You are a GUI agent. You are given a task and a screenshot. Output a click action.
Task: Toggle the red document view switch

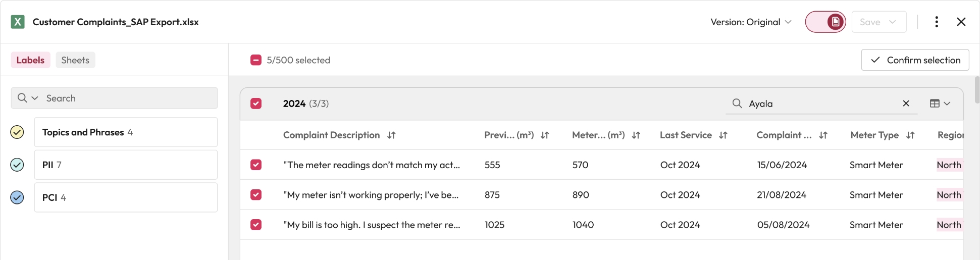click(x=825, y=22)
